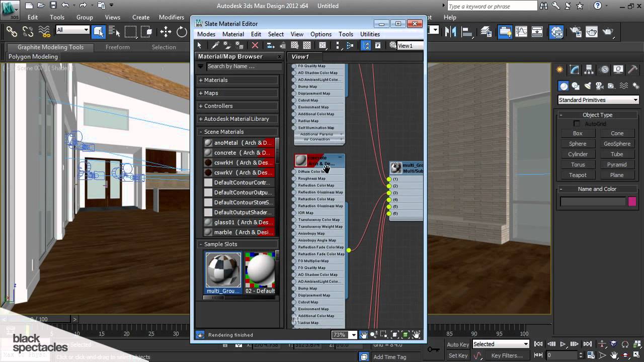Open Modes menu in Slate Material Editor
The width and height of the screenshot is (644, 362).
[x=206, y=34]
